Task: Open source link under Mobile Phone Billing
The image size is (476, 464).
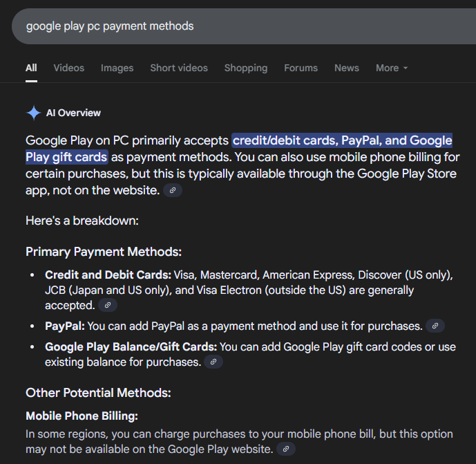Action: click(x=286, y=449)
